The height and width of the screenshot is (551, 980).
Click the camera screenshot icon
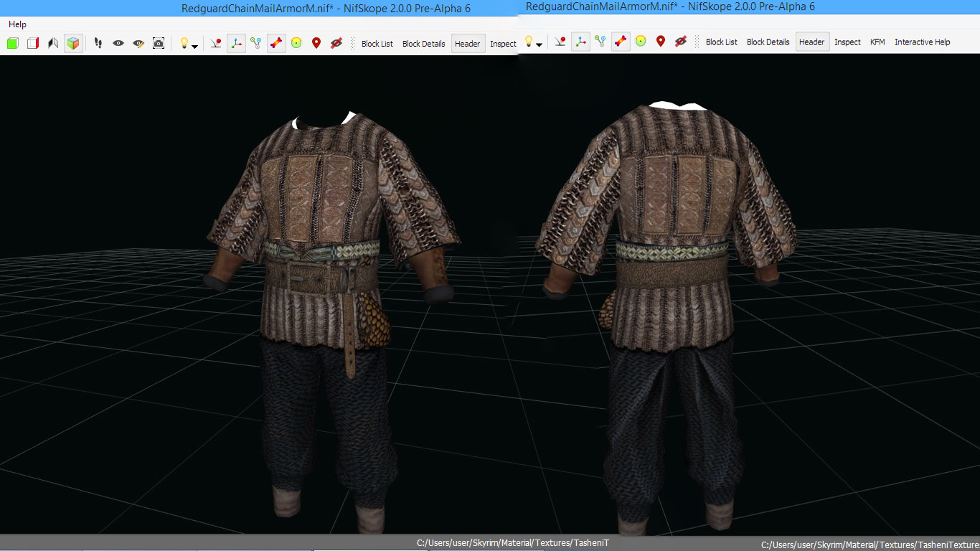point(159,43)
